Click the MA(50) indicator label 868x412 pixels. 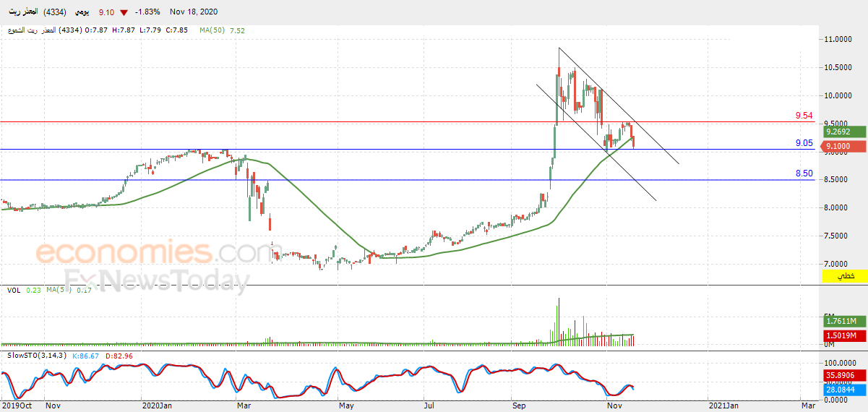[212, 30]
